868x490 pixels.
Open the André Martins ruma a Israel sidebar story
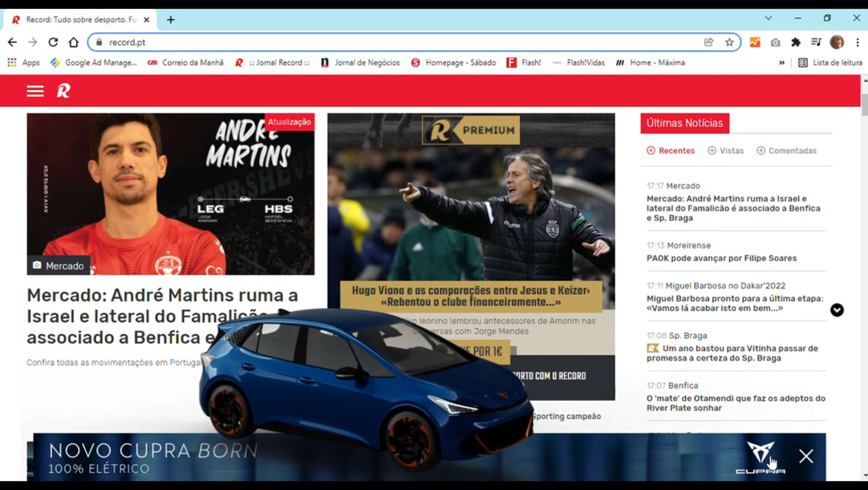coord(733,208)
